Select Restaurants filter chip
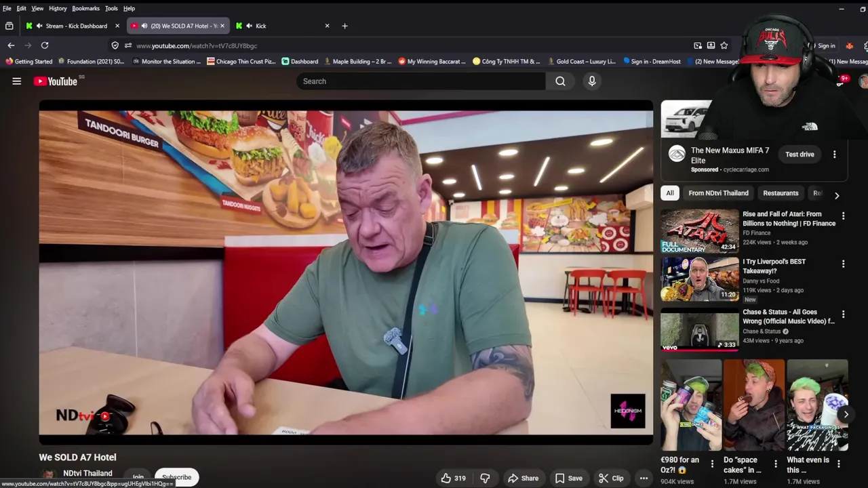Screen dimensions: 868x488 coord(781,193)
